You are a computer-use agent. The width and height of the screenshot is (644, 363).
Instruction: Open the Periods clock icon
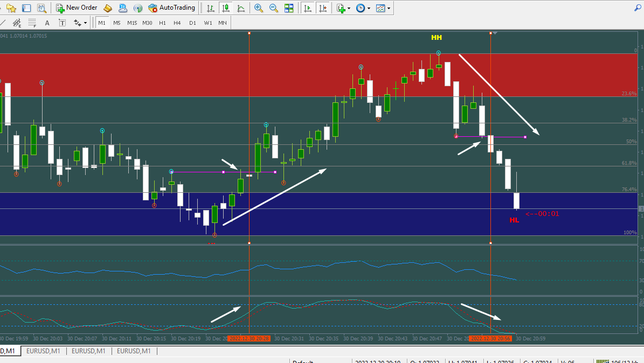coord(360,8)
